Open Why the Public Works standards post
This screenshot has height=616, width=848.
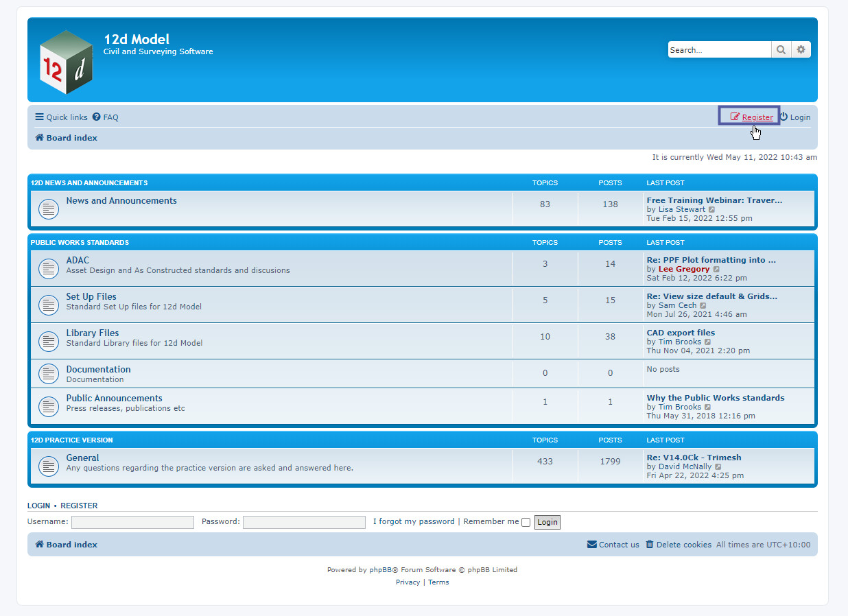pos(716,399)
